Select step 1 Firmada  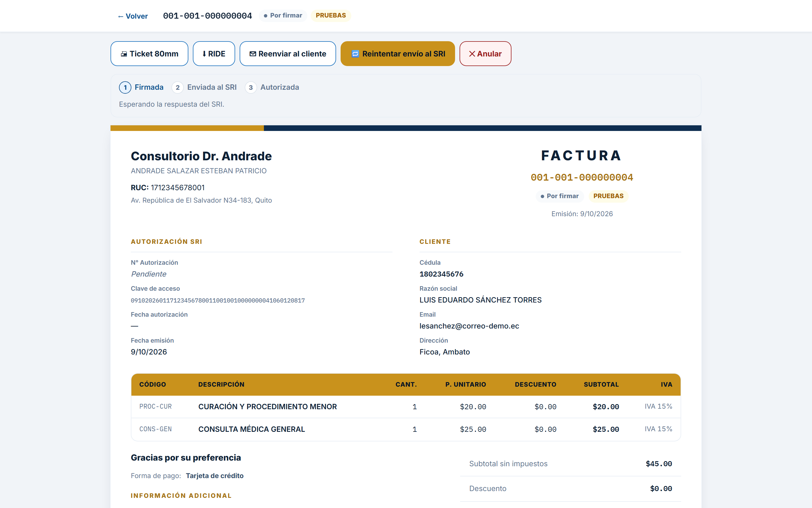click(141, 87)
